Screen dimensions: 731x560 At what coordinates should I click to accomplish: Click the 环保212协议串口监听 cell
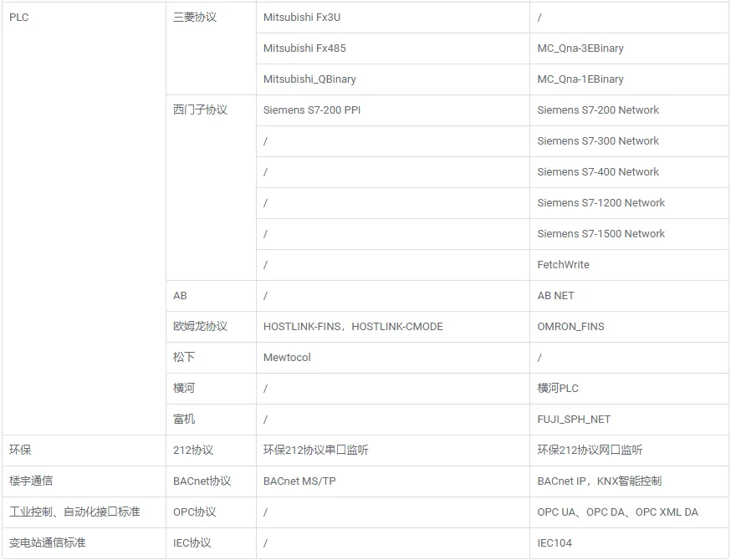[x=393, y=450]
